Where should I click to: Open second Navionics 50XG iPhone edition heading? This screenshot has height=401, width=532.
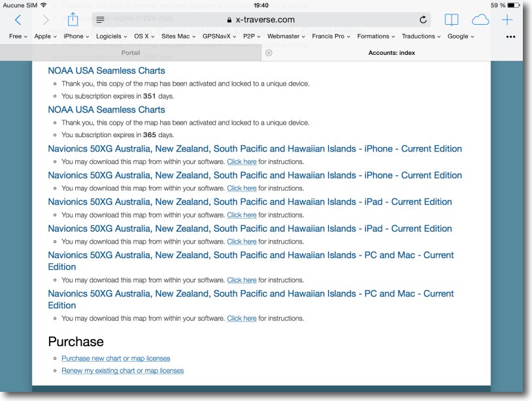[x=255, y=175]
